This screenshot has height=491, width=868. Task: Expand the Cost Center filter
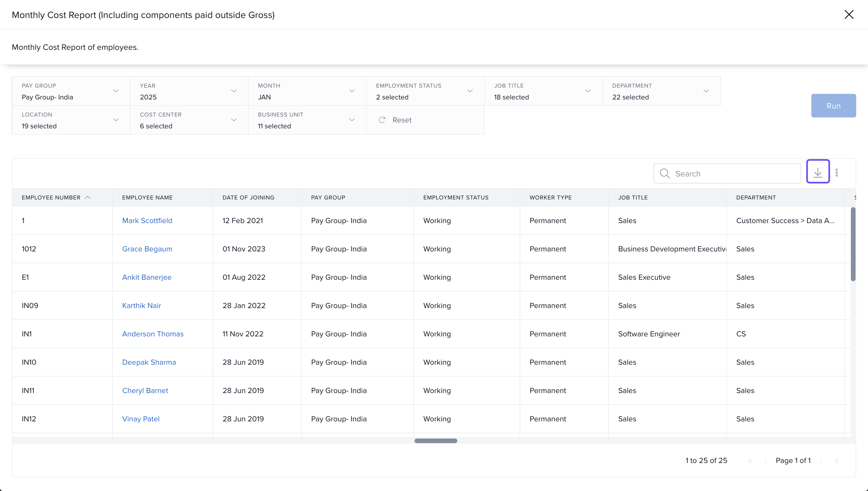click(234, 120)
